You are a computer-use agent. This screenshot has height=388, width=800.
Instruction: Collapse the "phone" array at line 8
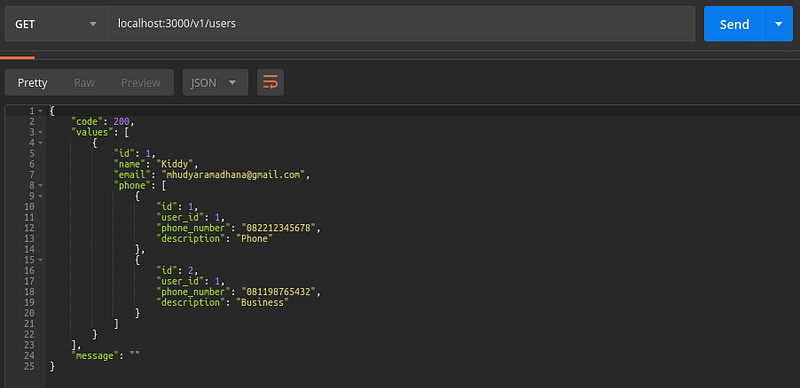40,186
